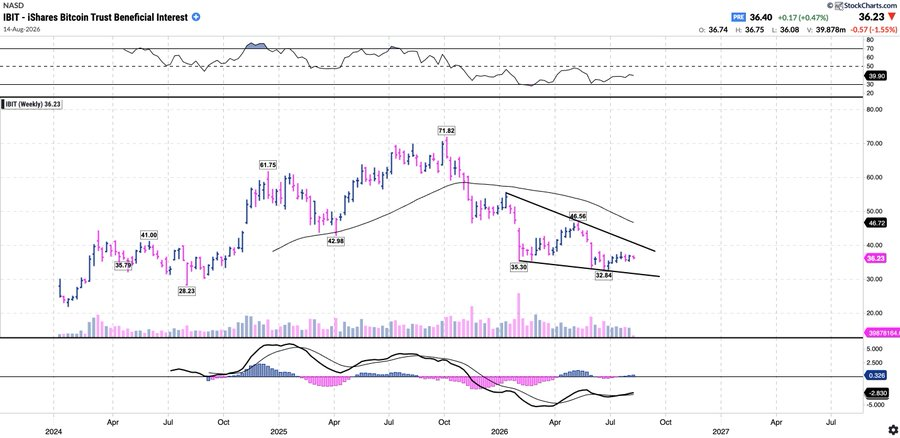The image size is (900, 438).
Task: Click the 14-Aug-2026 date label
Action: point(20,29)
